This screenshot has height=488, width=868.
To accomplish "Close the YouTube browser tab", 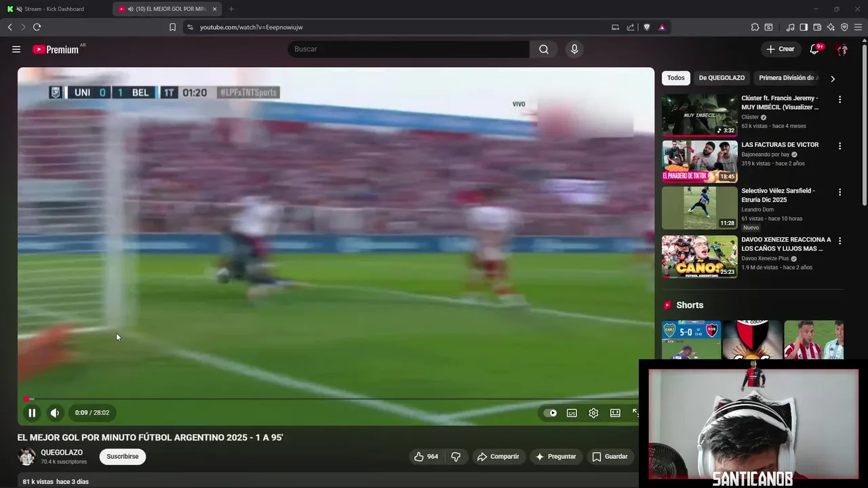I will [x=214, y=9].
